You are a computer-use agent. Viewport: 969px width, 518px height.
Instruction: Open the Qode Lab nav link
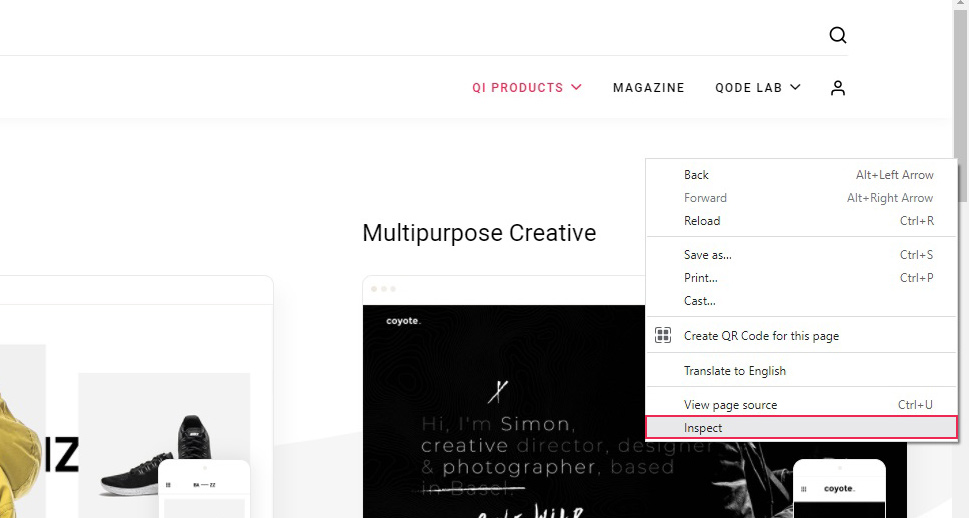pos(748,88)
